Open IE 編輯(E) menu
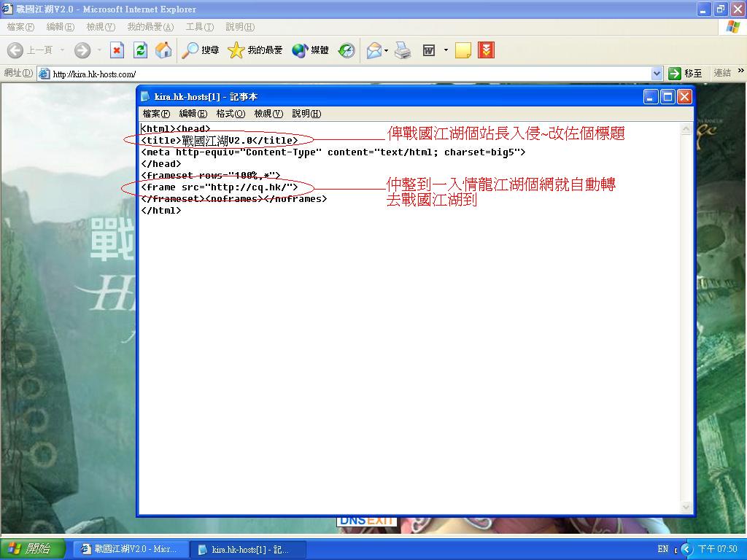The height and width of the screenshot is (560, 747). tap(60, 27)
